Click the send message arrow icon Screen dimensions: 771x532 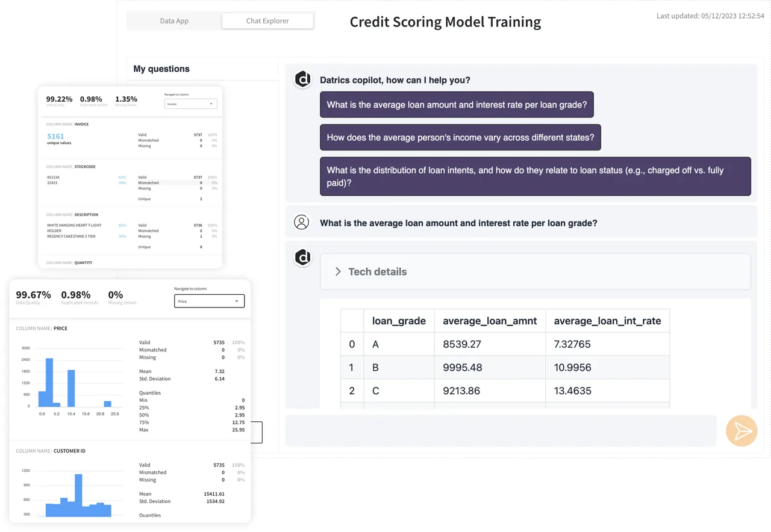(x=741, y=431)
